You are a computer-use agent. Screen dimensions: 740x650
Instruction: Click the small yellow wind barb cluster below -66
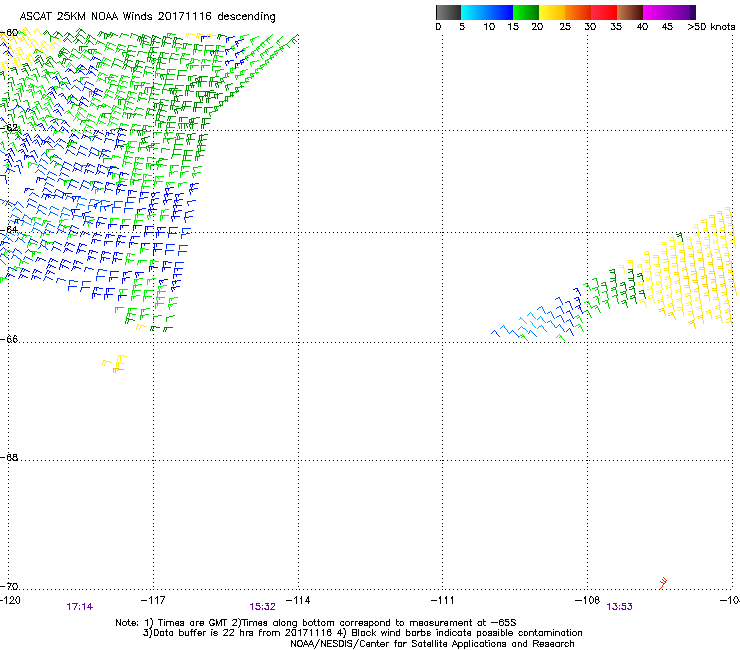pos(116,363)
